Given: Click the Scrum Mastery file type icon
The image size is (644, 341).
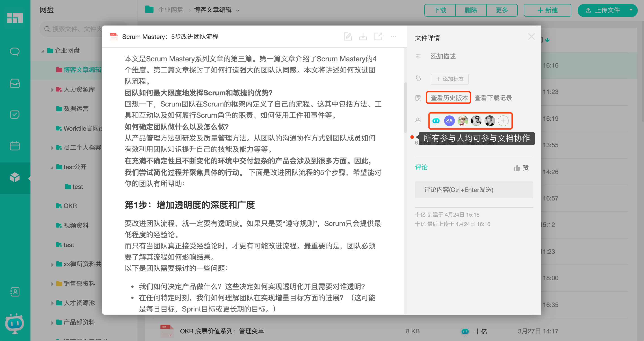Looking at the screenshot, I should (x=114, y=37).
